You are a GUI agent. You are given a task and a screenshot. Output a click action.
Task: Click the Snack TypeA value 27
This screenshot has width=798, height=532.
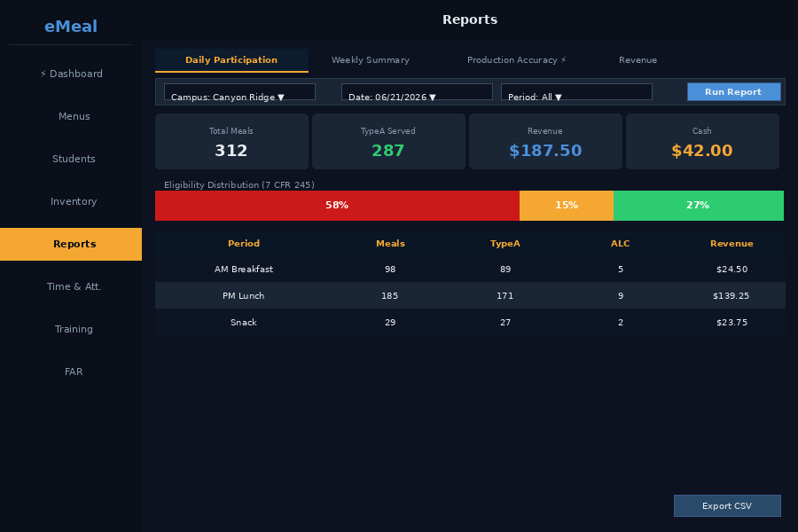(x=505, y=322)
